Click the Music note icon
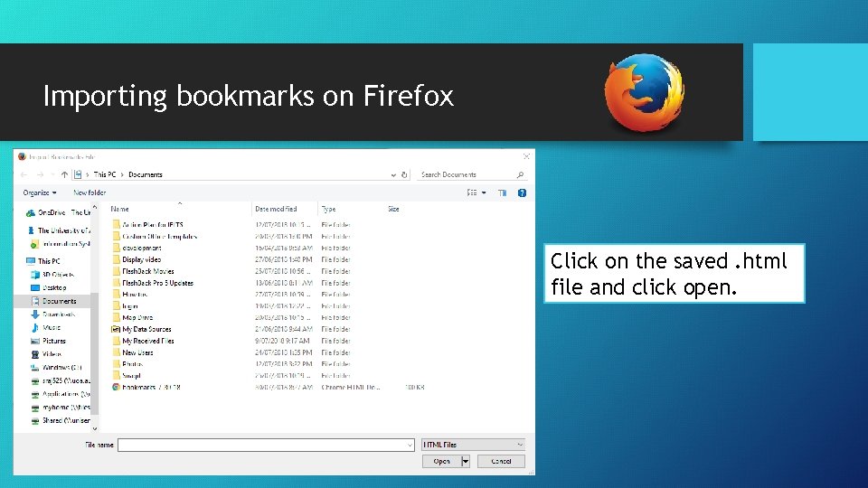The height and width of the screenshot is (488, 868). 35,327
